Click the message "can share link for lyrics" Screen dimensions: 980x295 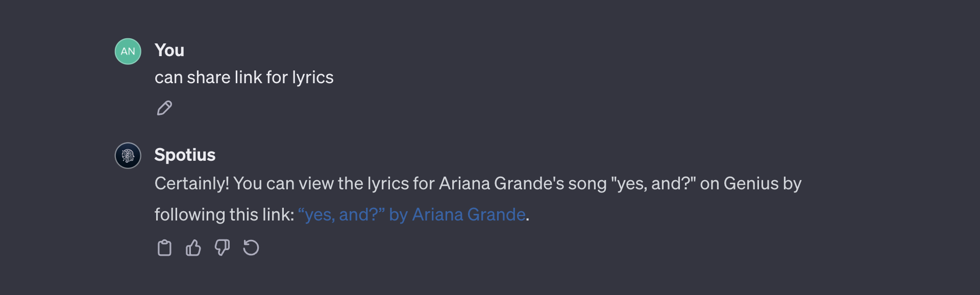pyautogui.click(x=243, y=78)
